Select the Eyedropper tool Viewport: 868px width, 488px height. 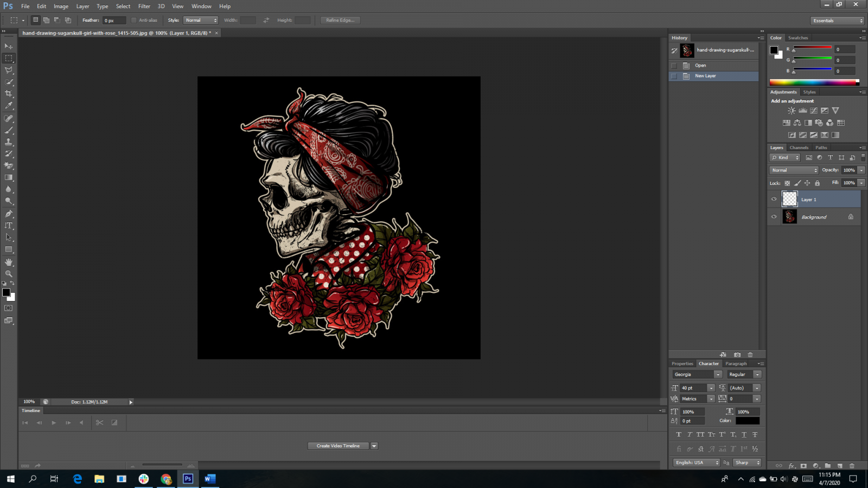[9, 106]
